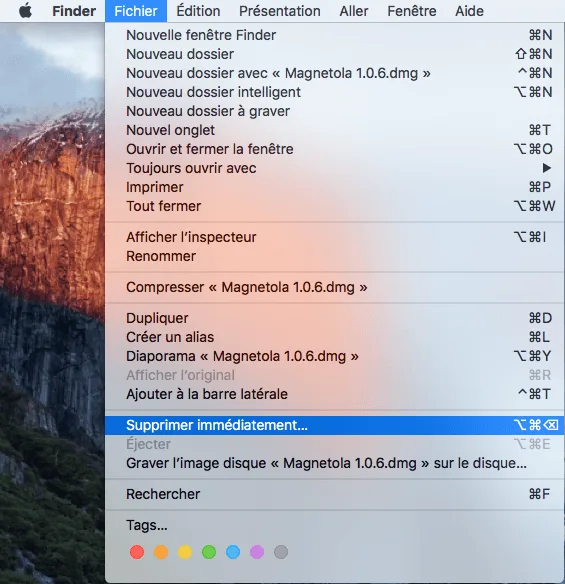Apply the gray tag
Image resolution: width=565 pixels, height=584 pixels.
[x=281, y=552]
